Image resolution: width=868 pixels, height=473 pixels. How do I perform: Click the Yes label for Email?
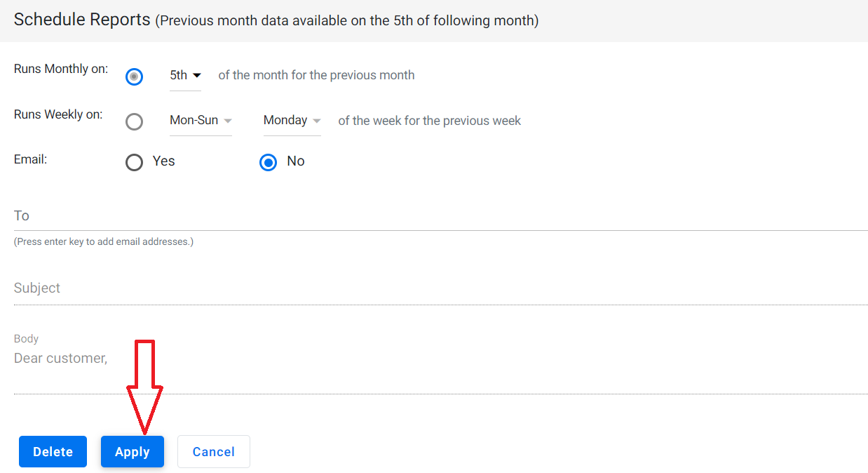point(163,161)
